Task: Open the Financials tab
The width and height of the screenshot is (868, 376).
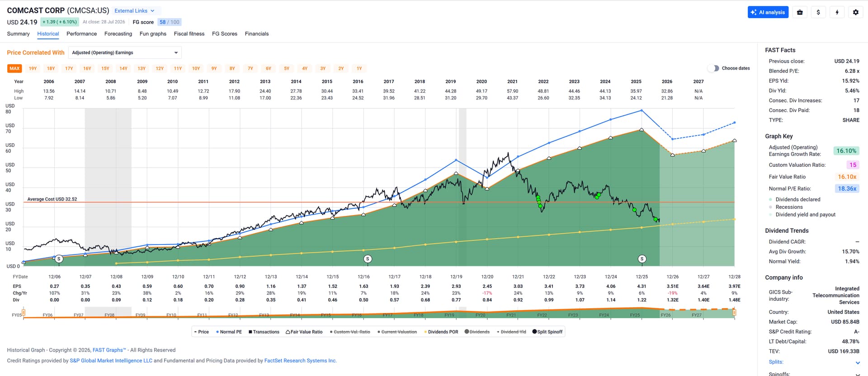Action: click(x=257, y=34)
